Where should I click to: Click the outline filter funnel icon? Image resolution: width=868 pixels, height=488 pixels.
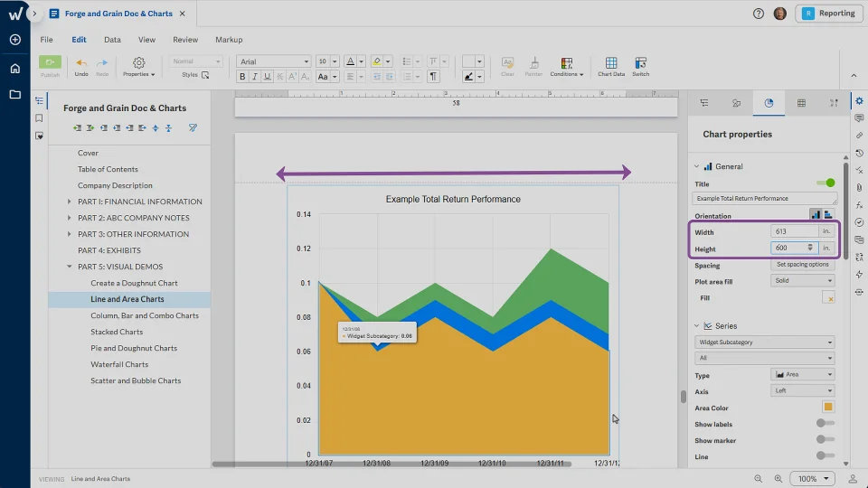point(193,127)
